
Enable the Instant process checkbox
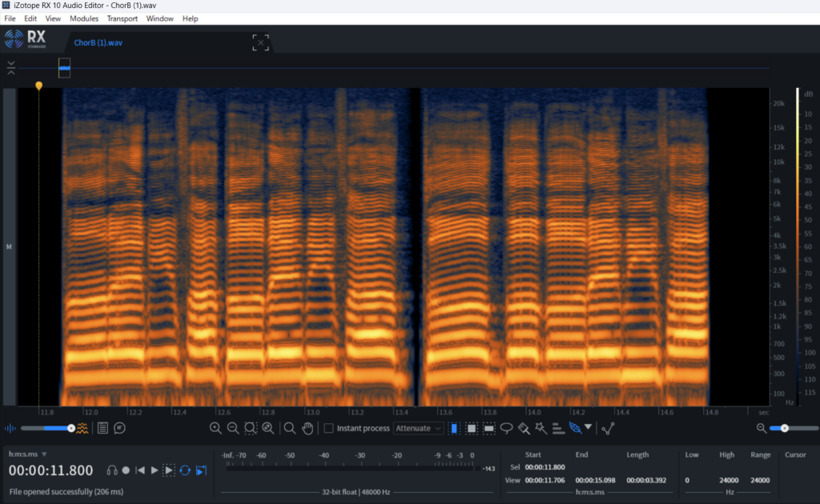(328, 428)
